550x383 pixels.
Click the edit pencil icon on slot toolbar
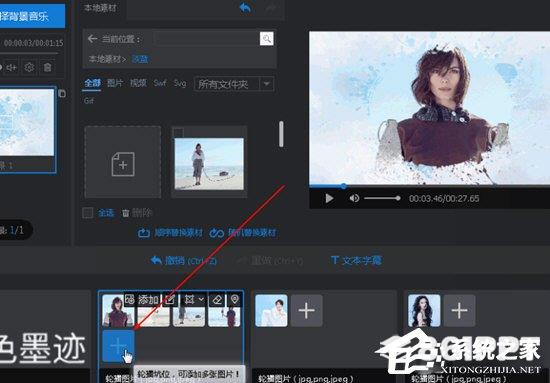click(x=170, y=300)
